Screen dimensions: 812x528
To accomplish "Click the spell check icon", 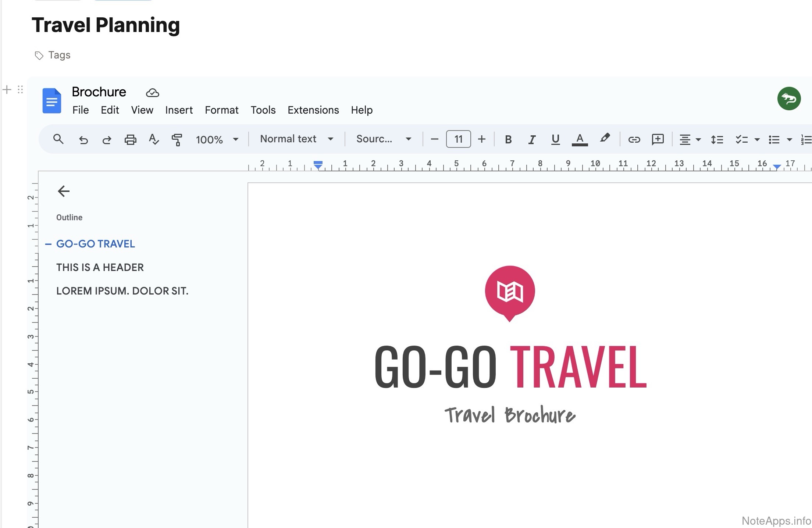I will 154,139.
